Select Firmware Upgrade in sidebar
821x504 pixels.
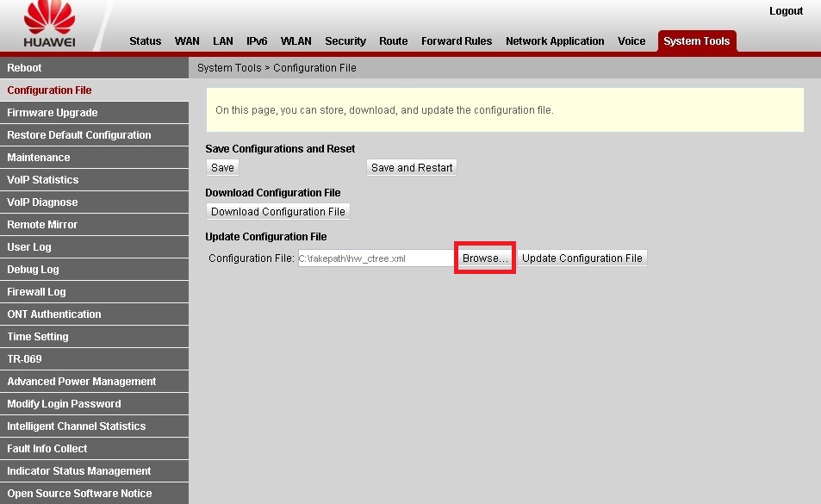coord(53,113)
